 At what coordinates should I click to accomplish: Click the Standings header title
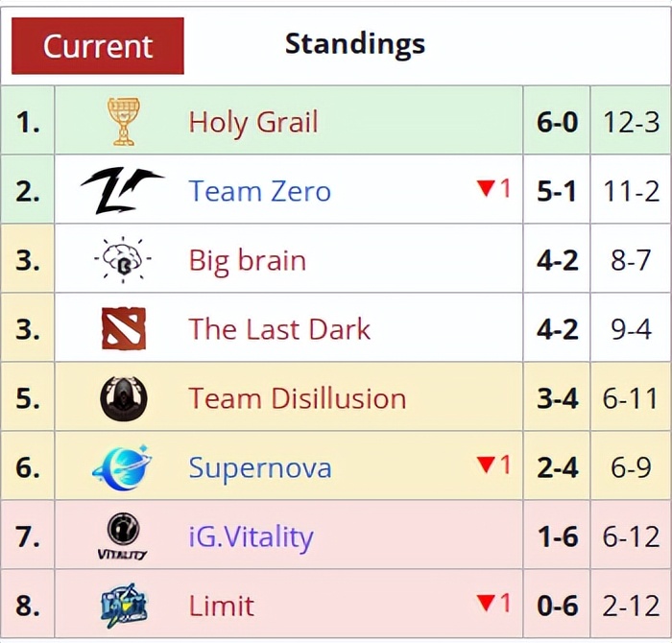[354, 43]
